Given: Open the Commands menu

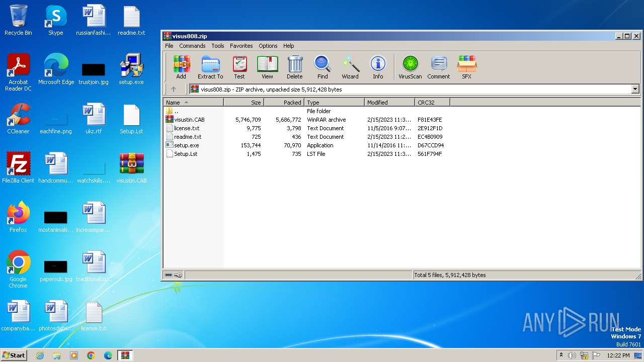Looking at the screenshot, I should 192,46.
